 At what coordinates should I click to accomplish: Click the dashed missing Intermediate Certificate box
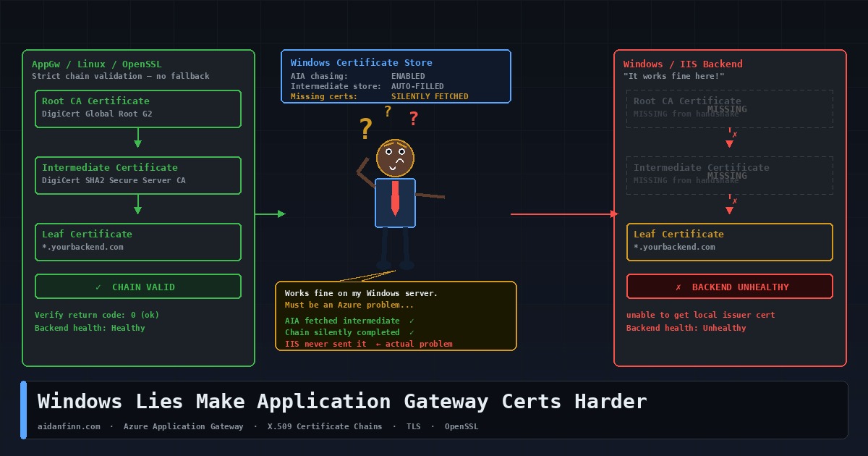[x=730, y=176]
